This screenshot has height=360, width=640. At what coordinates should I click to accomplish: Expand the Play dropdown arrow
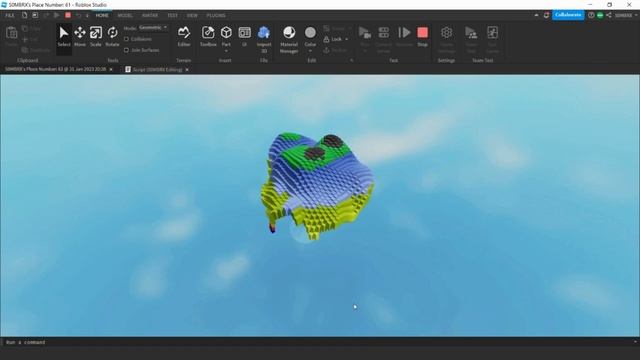[x=364, y=51]
